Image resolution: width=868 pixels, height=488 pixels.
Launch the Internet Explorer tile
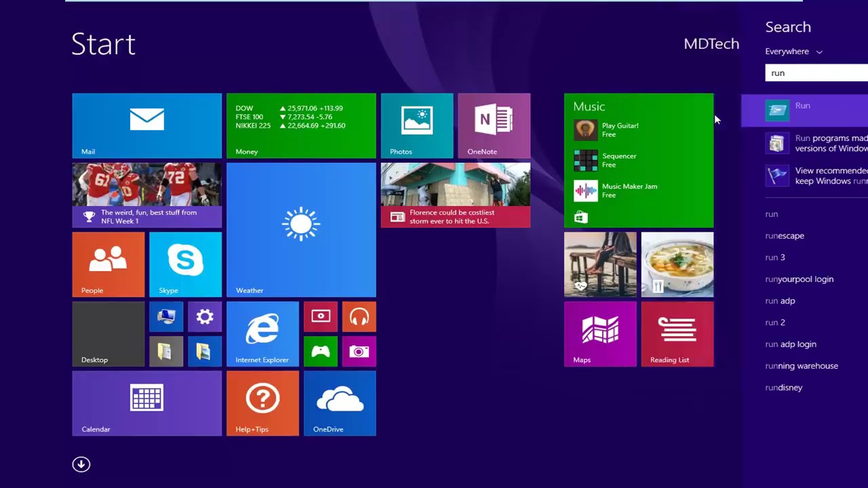(x=262, y=334)
